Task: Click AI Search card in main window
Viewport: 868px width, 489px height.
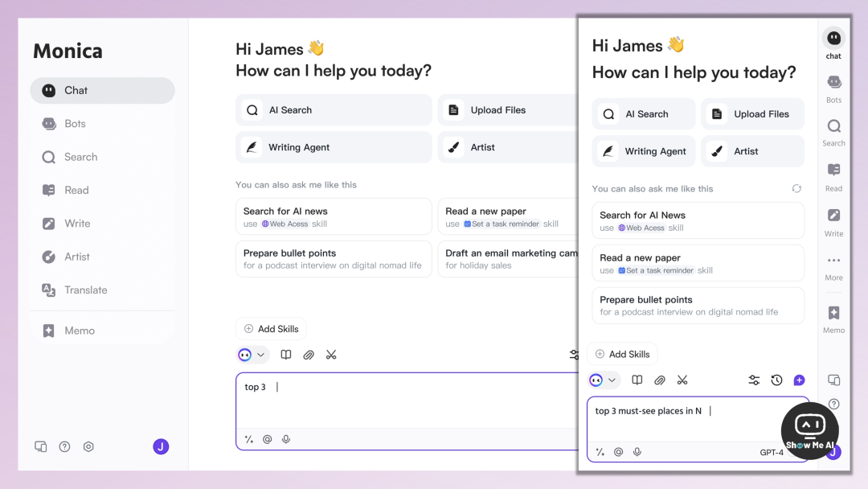Action: [334, 109]
